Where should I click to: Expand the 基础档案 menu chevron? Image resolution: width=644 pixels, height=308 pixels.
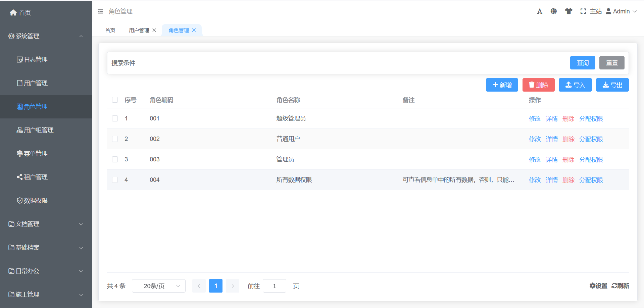(x=81, y=248)
